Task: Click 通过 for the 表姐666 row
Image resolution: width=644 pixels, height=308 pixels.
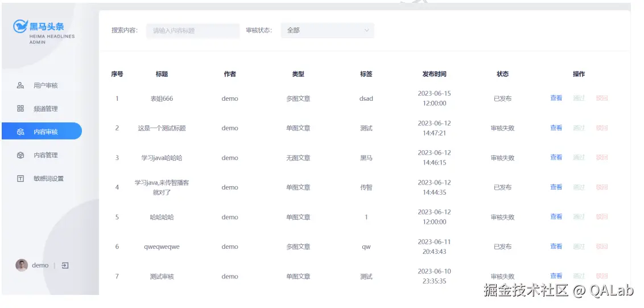Action: coord(579,98)
